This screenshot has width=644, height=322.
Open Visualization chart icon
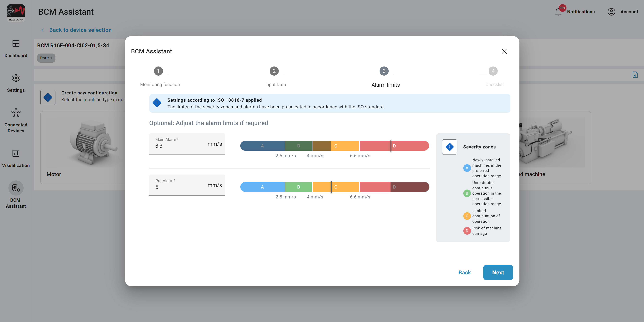click(16, 153)
